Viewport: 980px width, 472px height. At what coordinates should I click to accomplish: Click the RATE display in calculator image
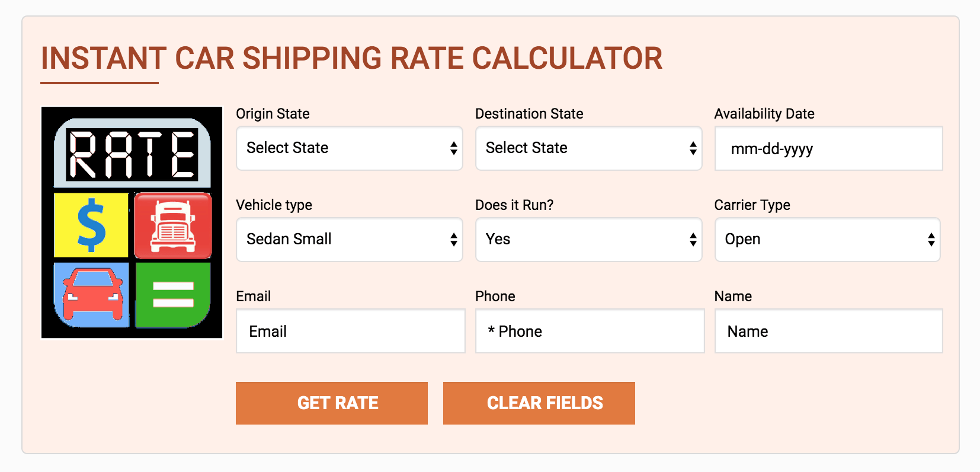(x=132, y=154)
